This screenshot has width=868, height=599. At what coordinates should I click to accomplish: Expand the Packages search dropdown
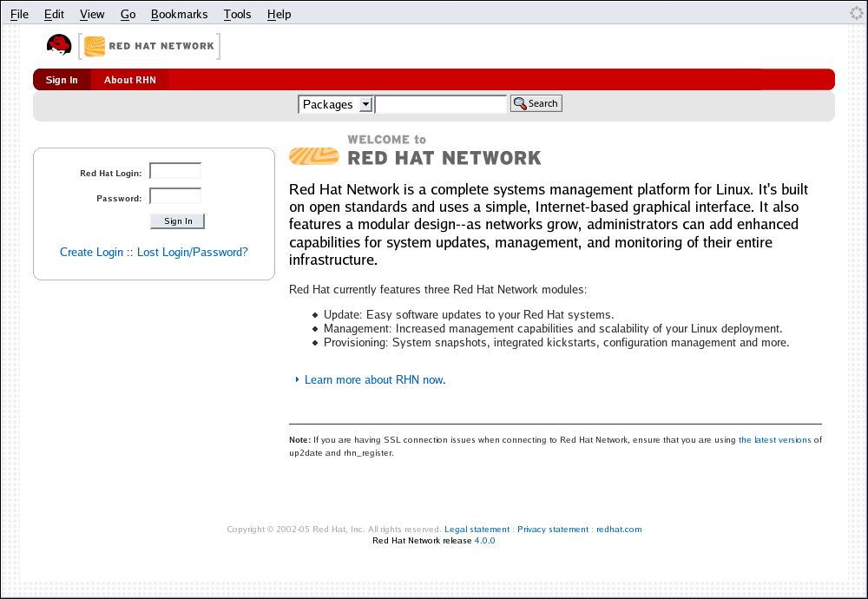click(335, 104)
